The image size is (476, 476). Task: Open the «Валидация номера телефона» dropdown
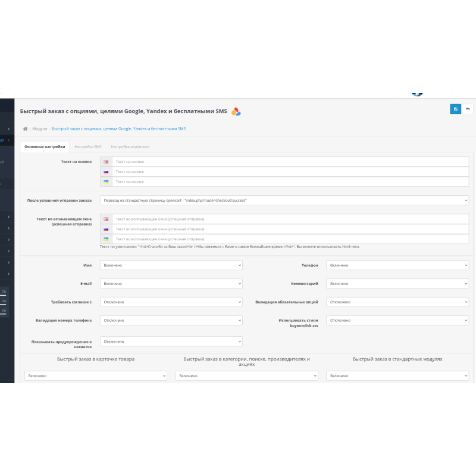(x=171, y=320)
